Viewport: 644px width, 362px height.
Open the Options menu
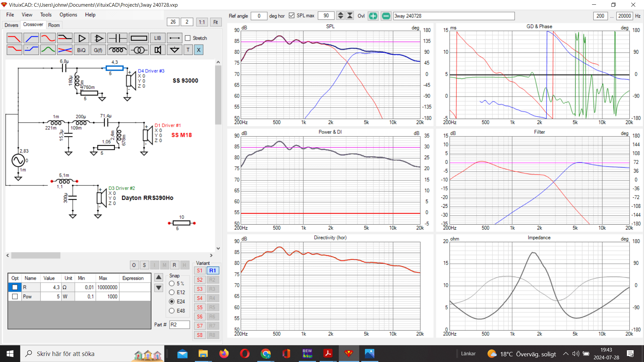pyautogui.click(x=68, y=15)
